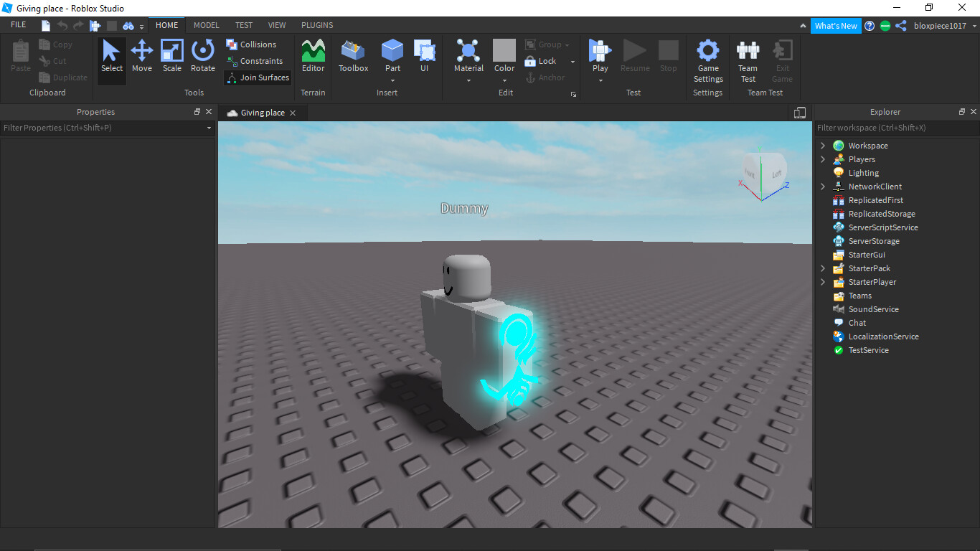Open the Part type dropdown arrow
Image resolution: width=980 pixels, height=551 pixels.
(392, 80)
